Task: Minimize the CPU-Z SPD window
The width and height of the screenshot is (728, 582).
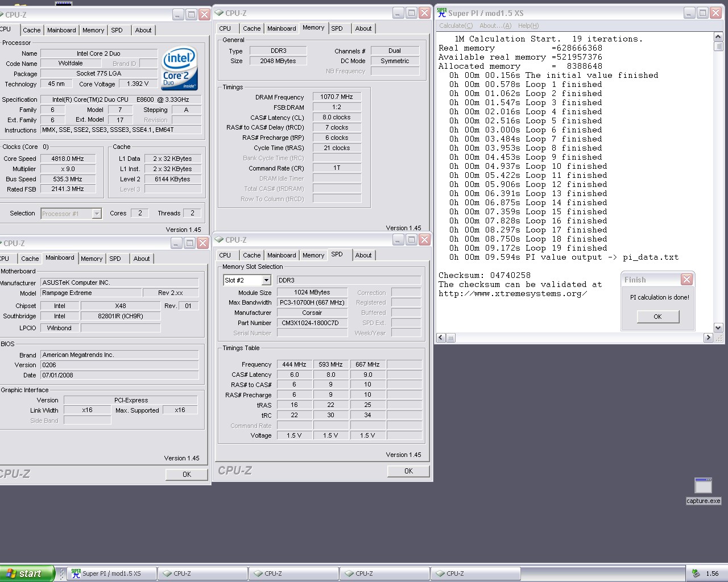Action: [398, 239]
